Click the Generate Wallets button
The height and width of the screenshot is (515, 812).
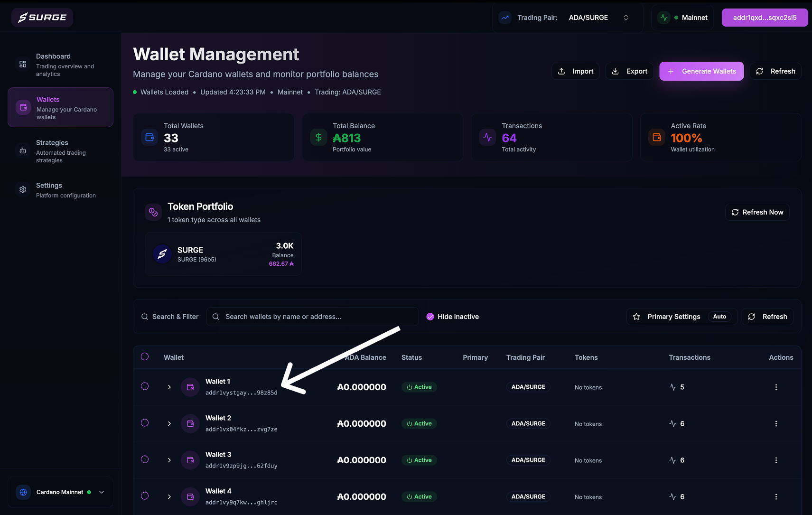pyautogui.click(x=701, y=71)
